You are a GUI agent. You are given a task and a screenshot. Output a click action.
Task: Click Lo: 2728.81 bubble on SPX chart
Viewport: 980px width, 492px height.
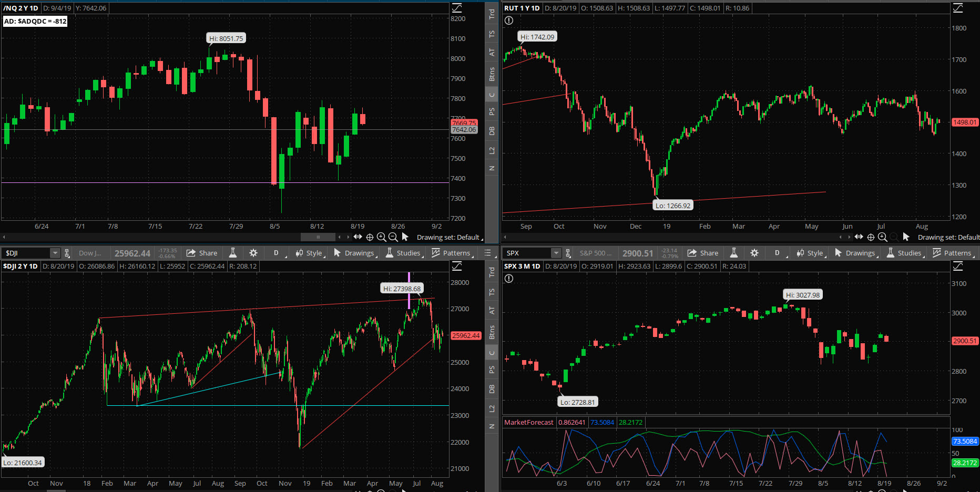[x=578, y=402]
